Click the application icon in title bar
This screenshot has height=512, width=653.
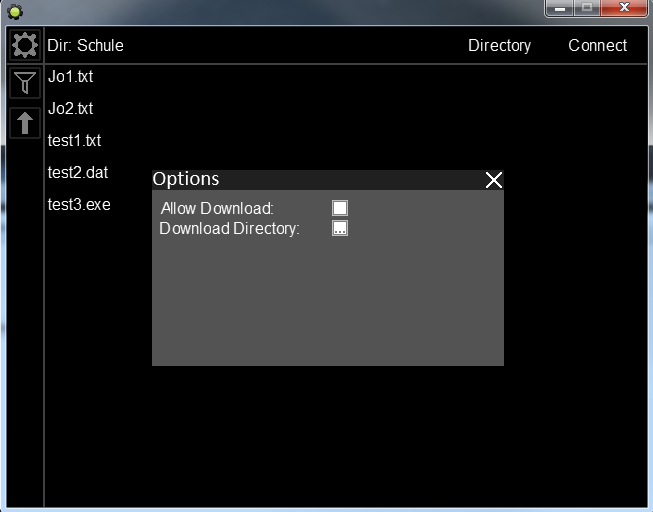[x=14, y=11]
